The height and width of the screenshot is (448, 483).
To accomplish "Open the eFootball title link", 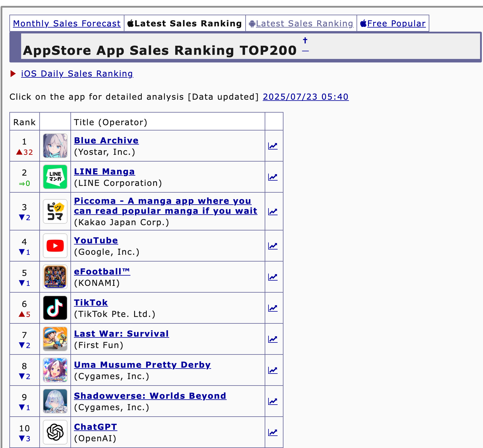I will tap(102, 271).
